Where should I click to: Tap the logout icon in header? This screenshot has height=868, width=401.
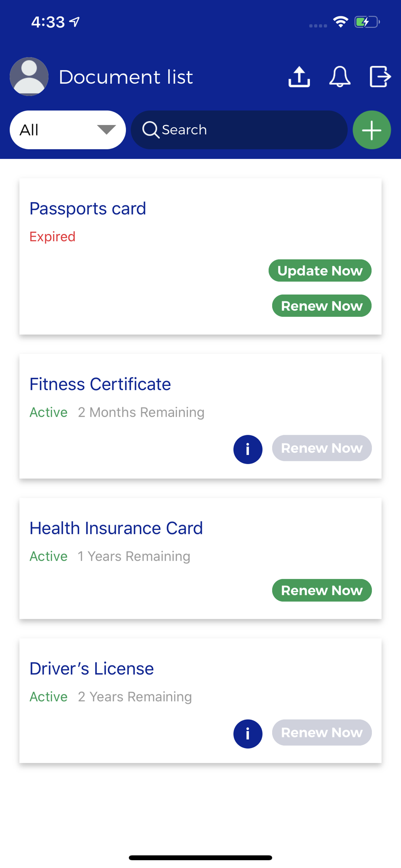pyautogui.click(x=380, y=77)
